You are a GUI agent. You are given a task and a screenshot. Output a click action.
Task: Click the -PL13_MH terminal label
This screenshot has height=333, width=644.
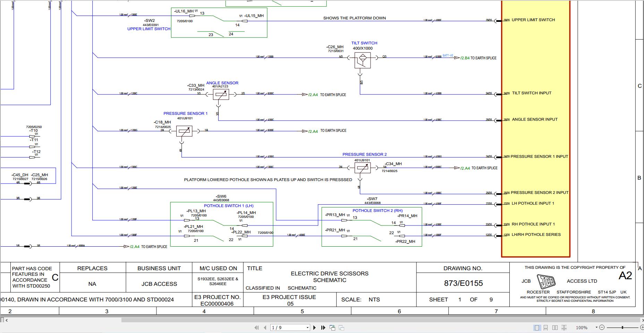196,211
